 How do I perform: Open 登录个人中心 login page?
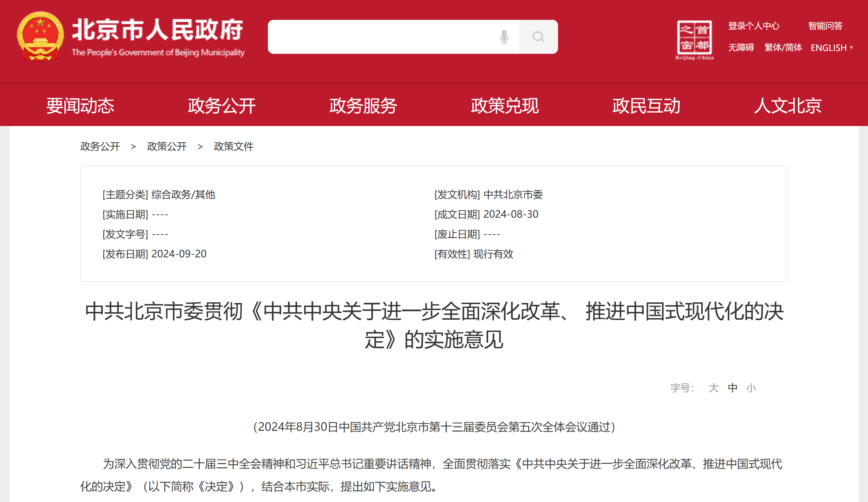coord(753,26)
